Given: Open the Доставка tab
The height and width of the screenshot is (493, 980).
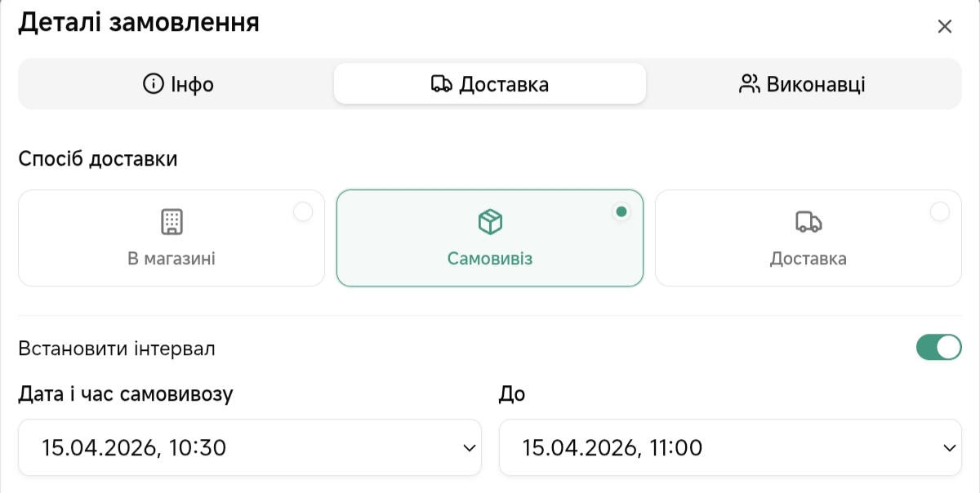Looking at the screenshot, I should pos(490,84).
